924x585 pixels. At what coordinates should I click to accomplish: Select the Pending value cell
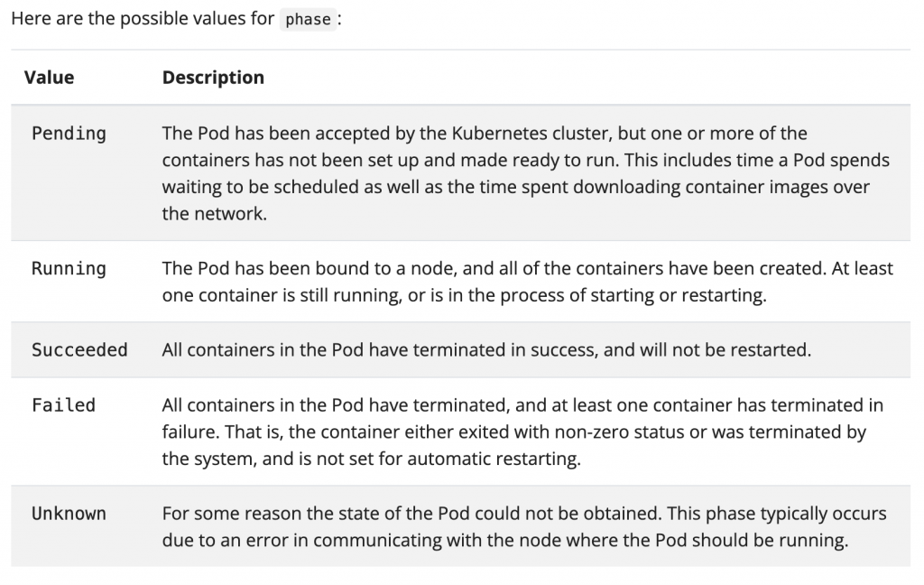(x=69, y=134)
